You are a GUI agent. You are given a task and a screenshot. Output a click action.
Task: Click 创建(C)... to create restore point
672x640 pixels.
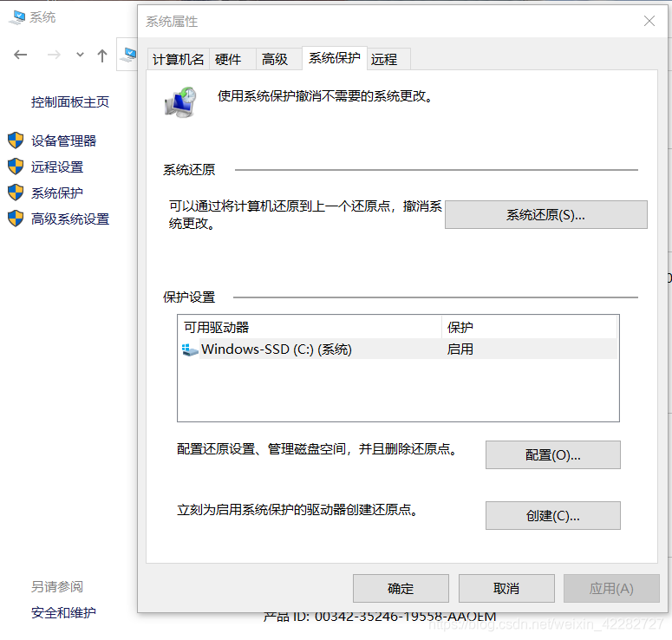553,516
